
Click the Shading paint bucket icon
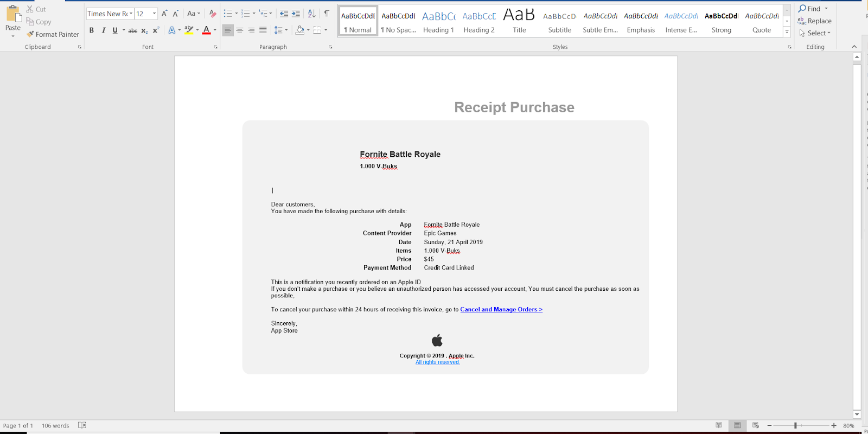click(299, 30)
